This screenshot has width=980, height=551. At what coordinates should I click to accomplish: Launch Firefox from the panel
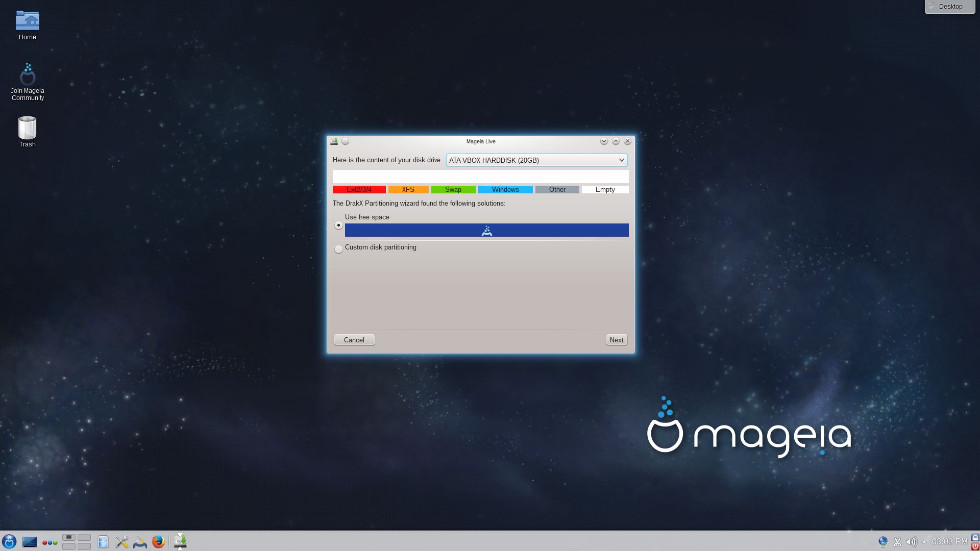pos(158,541)
